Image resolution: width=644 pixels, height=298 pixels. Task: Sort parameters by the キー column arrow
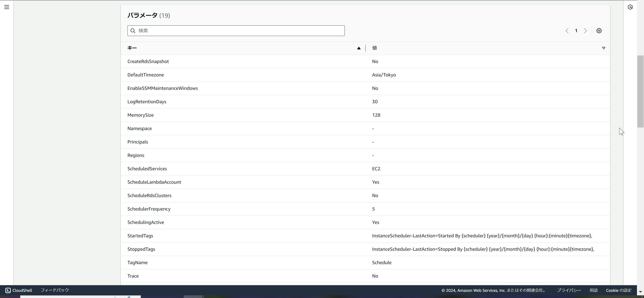[359, 48]
